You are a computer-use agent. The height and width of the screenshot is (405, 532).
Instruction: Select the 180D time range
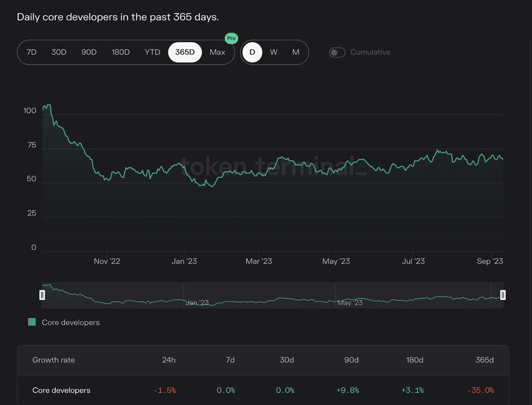tap(120, 52)
